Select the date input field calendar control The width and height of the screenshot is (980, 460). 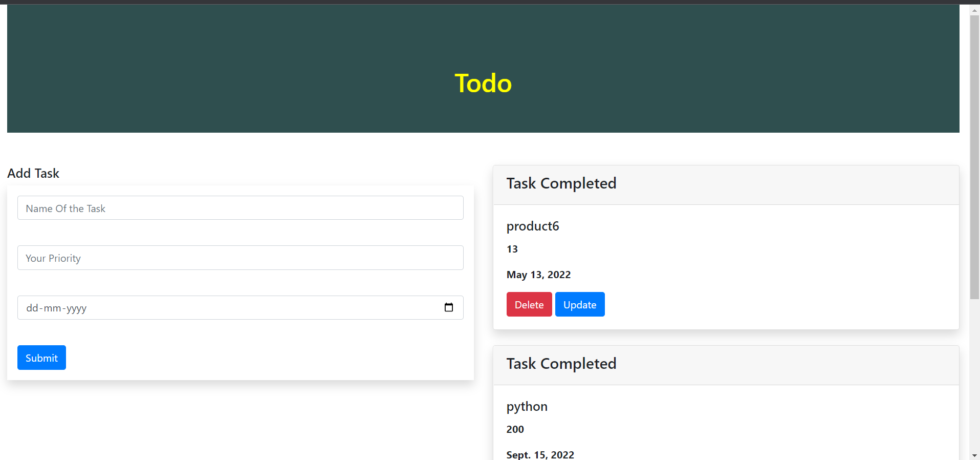(449, 307)
